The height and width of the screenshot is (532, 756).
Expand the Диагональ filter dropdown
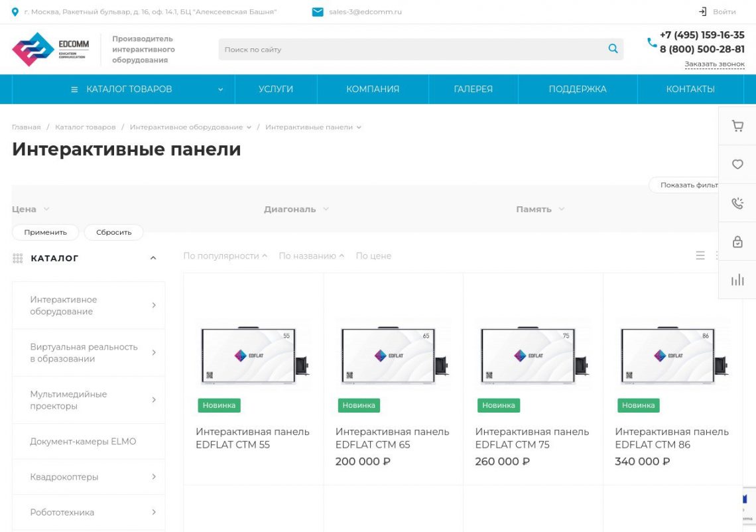tap(296, 209)
